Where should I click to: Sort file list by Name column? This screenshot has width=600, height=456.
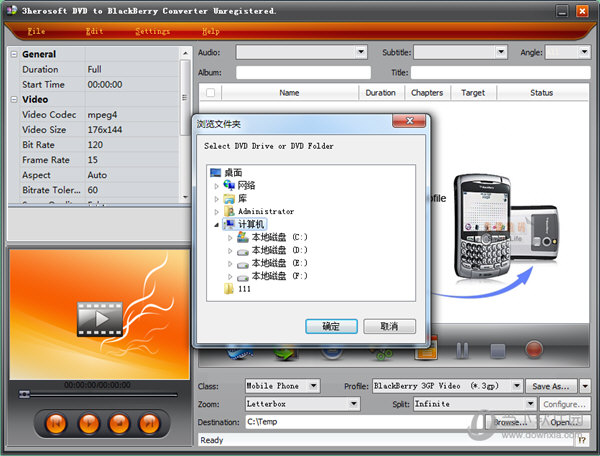click(290, 93)
